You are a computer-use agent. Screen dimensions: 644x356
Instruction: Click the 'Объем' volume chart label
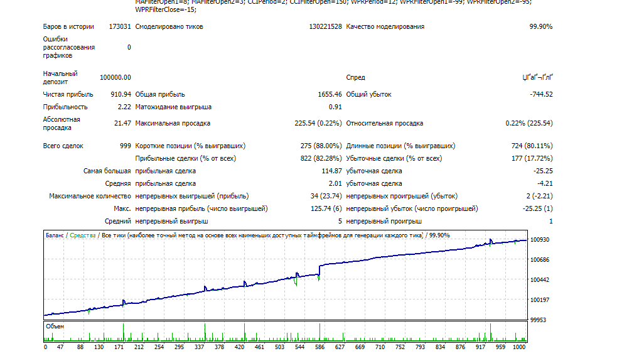coord(55,327)
